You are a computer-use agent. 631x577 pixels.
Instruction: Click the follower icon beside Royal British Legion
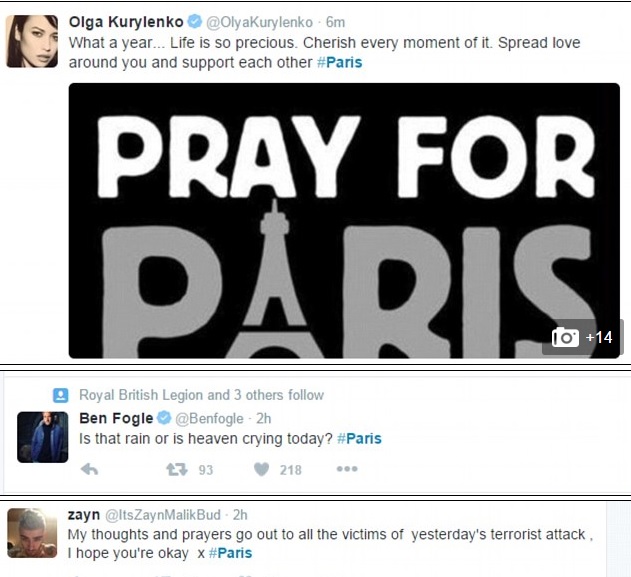coord(61,395)
